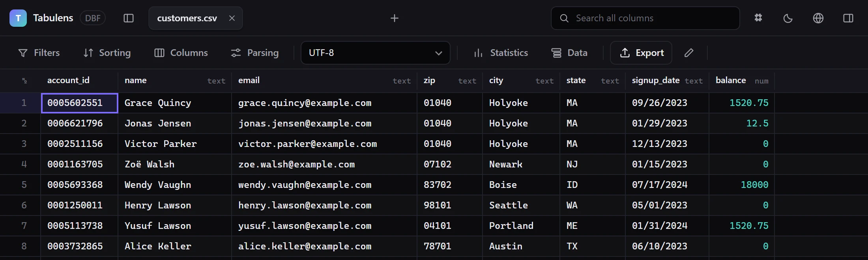Select the NJ state cell
The image size is (868, 260).
click(x=593, y=165)
